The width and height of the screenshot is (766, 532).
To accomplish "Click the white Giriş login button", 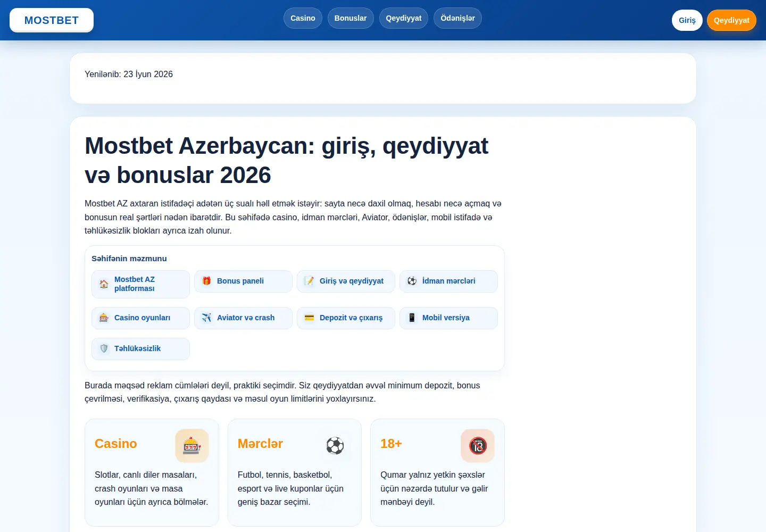I will (x=687, y=20).
